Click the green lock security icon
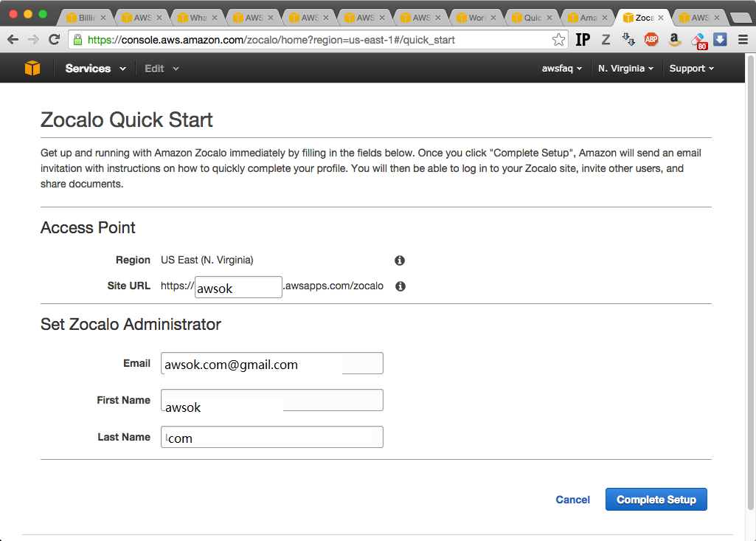 tap(77, 40)
